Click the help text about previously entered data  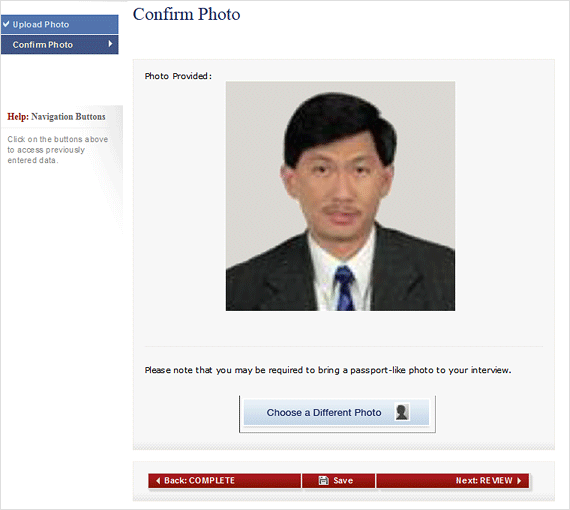point(58,150)
